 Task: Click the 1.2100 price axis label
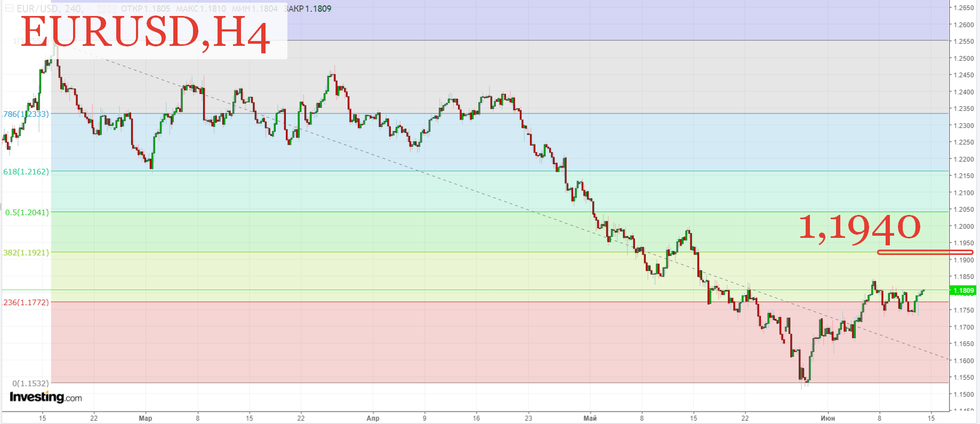click(x=963, y=193)
